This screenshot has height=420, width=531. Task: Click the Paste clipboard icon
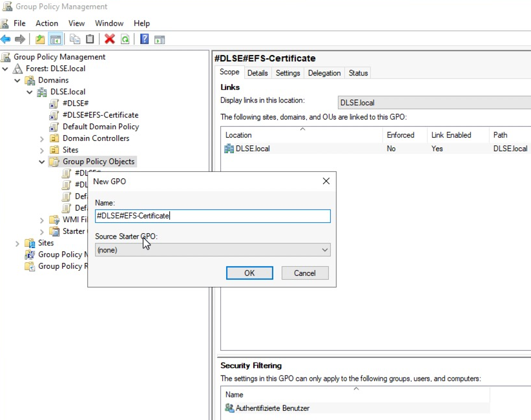[90, 39]
